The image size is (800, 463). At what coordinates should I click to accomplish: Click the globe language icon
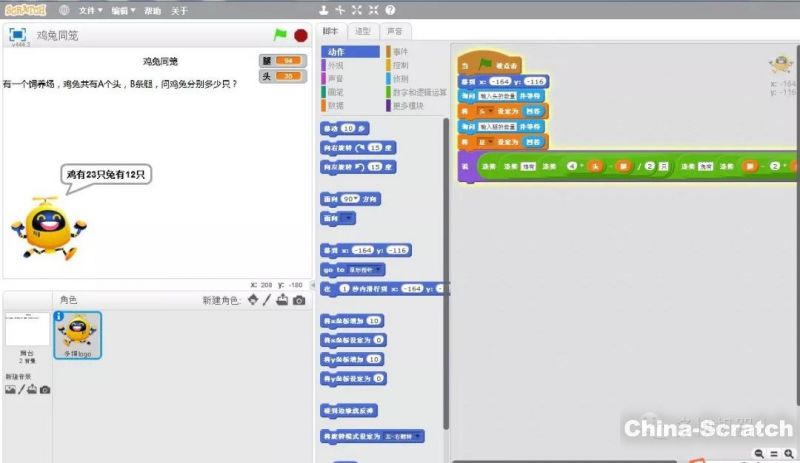pyautogui.click(x=64, y=10)
